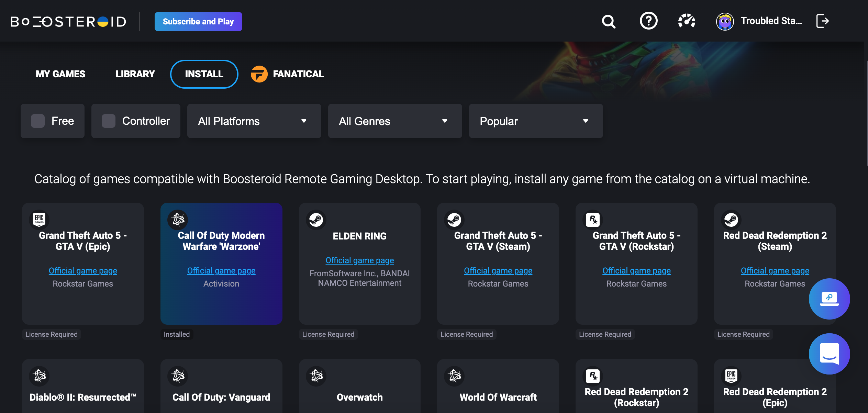Click the Fanatical orange logo icon
The height and width of the screenshot is (413, 868).
[x=259, y=74]
